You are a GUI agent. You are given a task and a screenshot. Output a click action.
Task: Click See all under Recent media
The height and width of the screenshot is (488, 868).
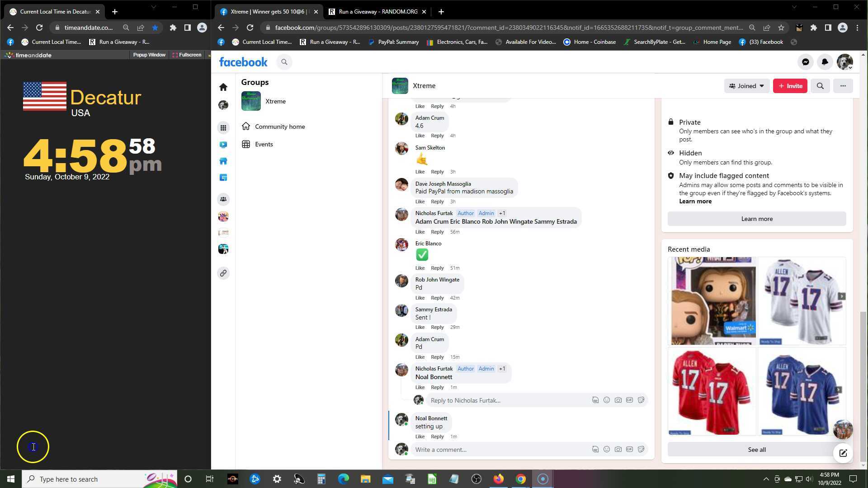[x=756, y=450]
